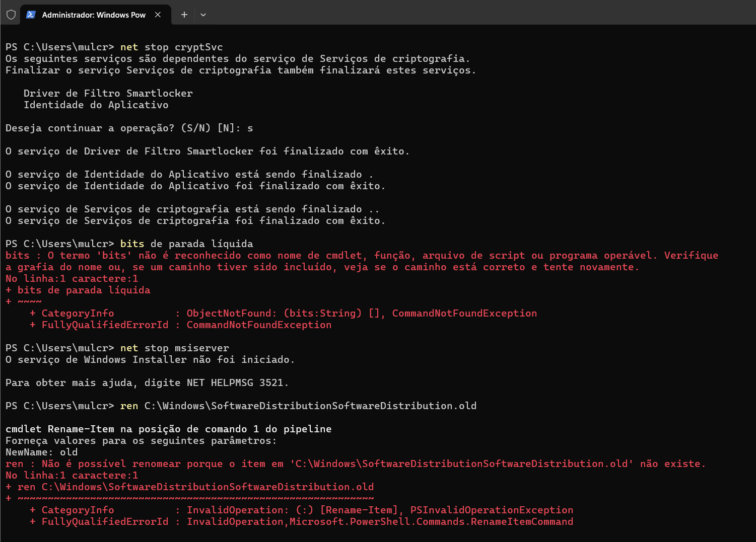Click the 'NET HELPMSG 3521' help line
756x542 pixels.
click(147, 382)
